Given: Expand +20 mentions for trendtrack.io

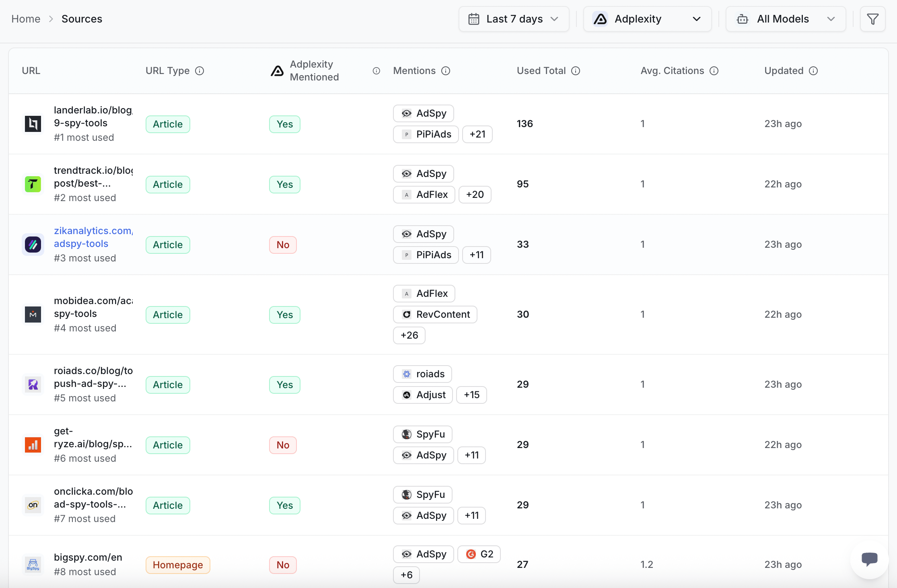Looking at the screenshot, I should coord(475,195).
